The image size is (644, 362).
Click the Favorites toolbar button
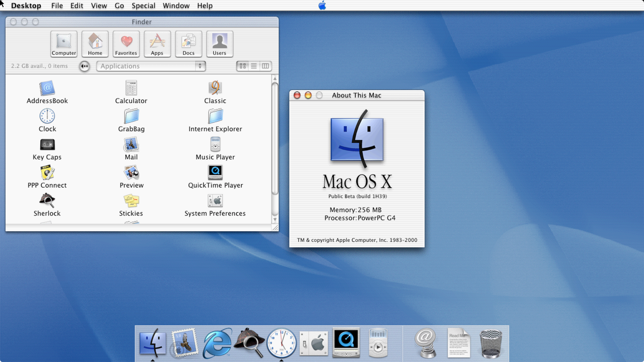126,44
